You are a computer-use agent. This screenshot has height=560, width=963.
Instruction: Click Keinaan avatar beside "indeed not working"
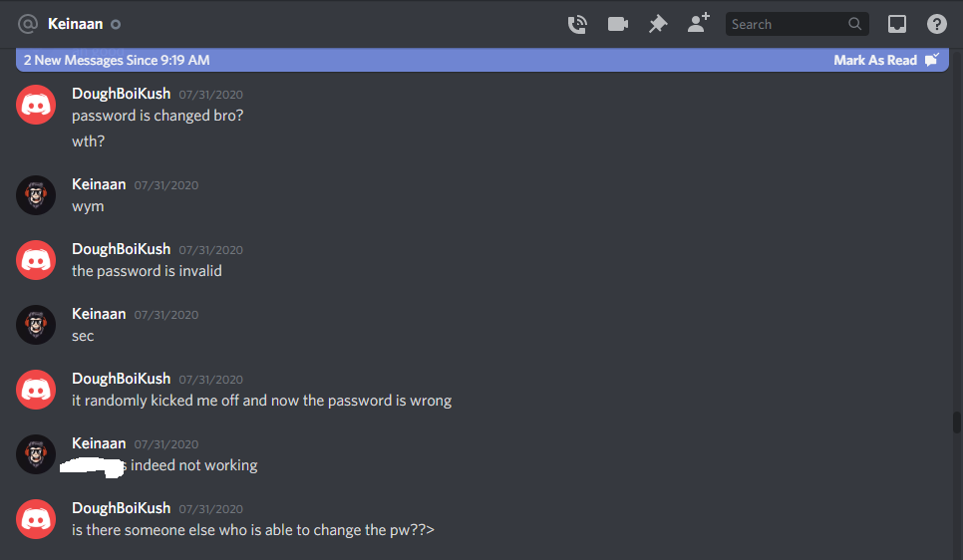pyautogui.click(x=36, y=454)
